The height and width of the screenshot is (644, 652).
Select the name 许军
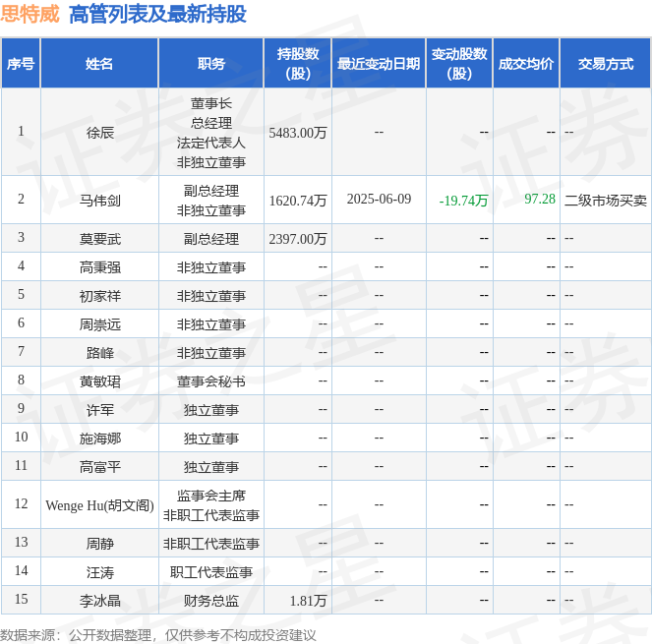99,410
